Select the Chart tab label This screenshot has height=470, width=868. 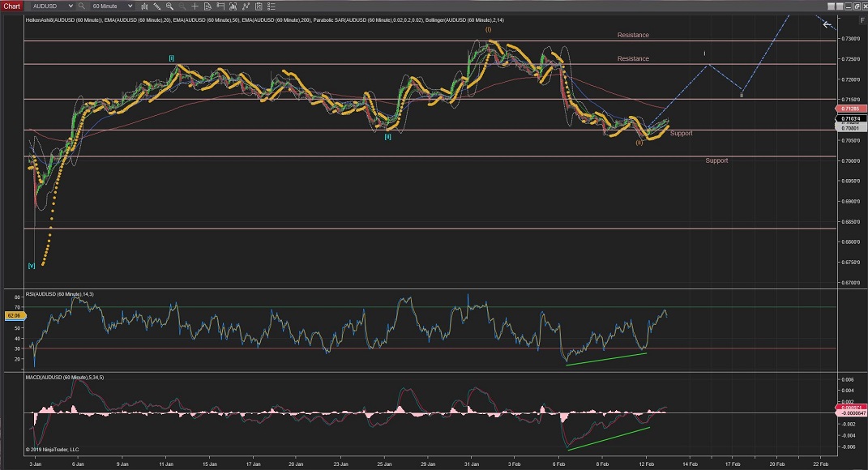pyautogui.click(x=11, y=6)
